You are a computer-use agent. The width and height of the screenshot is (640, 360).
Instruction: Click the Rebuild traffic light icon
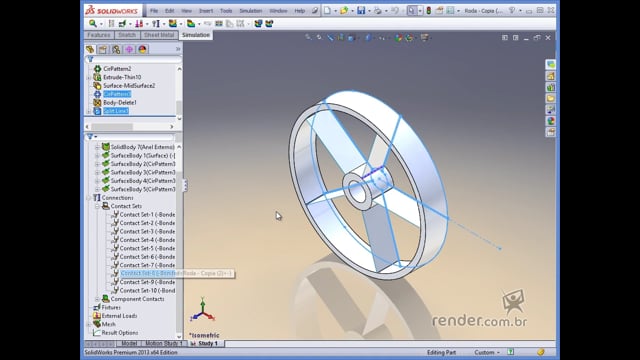pos(429,11)
